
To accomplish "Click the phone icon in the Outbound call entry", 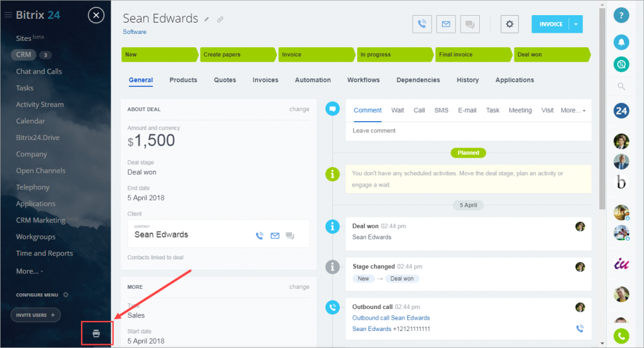I will [x=580, y=329].
